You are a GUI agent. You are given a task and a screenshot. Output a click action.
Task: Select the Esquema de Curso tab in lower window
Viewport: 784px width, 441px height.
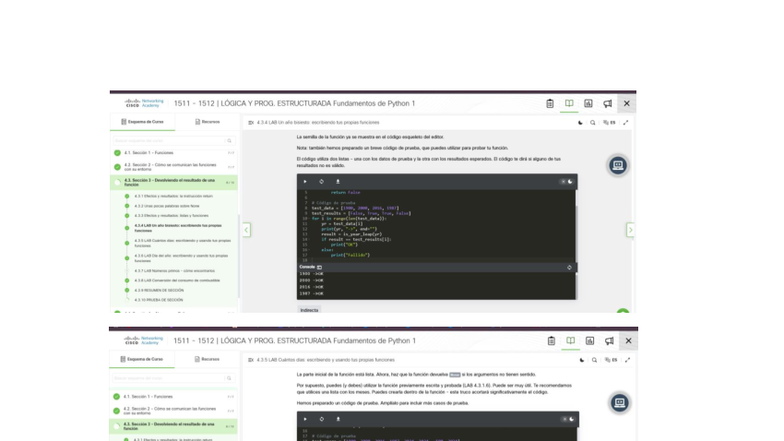(x=142, y=359)
